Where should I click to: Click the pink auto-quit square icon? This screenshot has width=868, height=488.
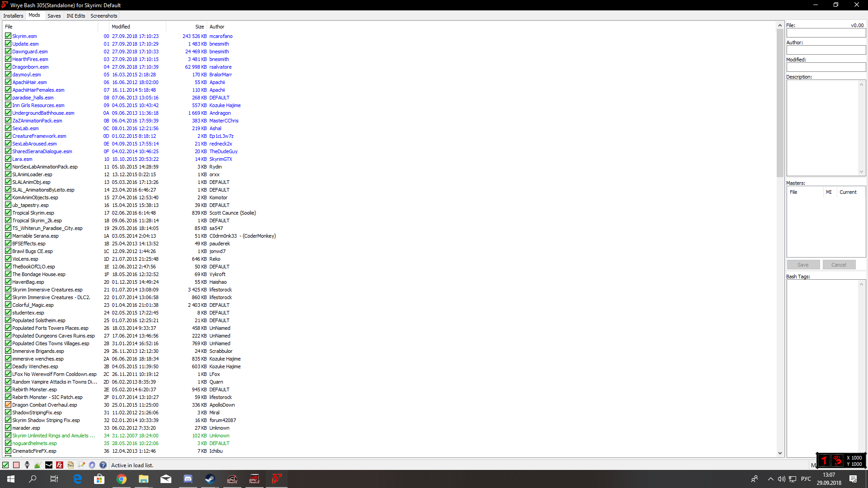[16, 465]
